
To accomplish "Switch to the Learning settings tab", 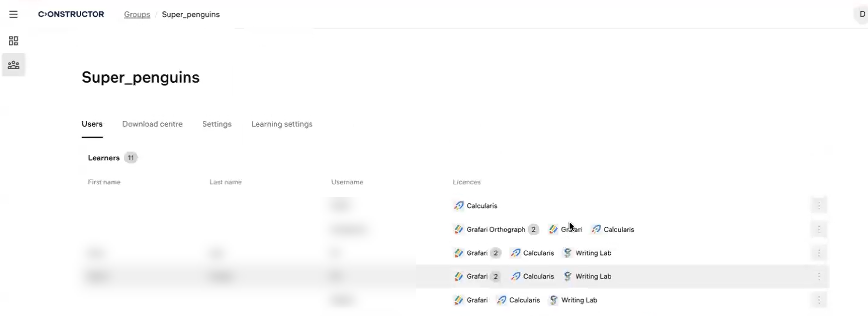I will point(282,124).
